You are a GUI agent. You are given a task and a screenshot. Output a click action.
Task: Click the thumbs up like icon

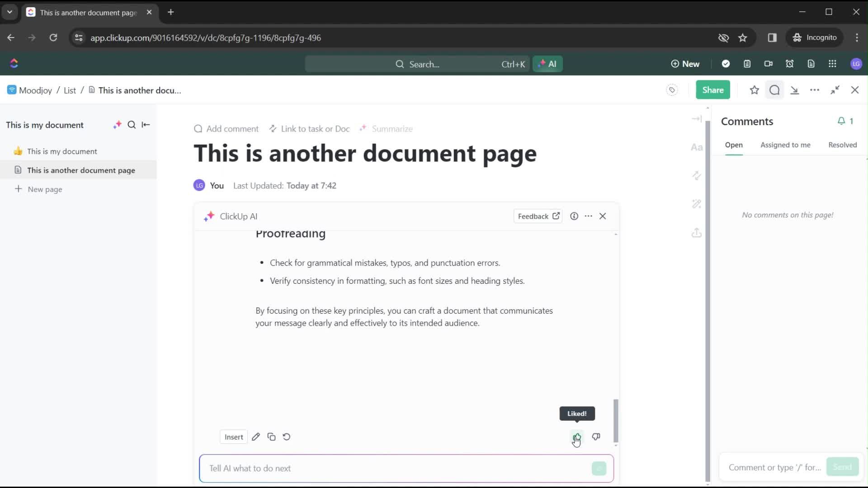click(576, 436)
